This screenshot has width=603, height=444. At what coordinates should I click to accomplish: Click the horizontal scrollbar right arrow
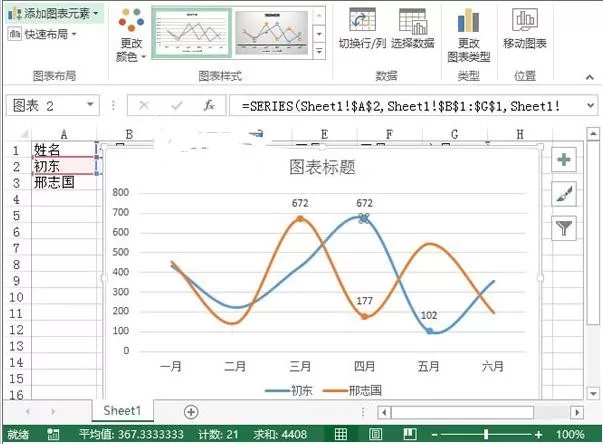coord(577,412)
